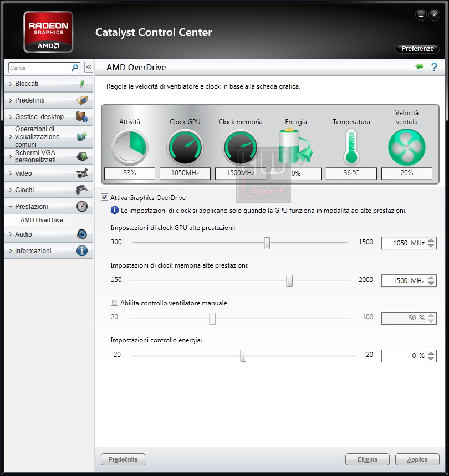Close the Catalyst Control Center window
449x476 pixels.
click(435, 14)
